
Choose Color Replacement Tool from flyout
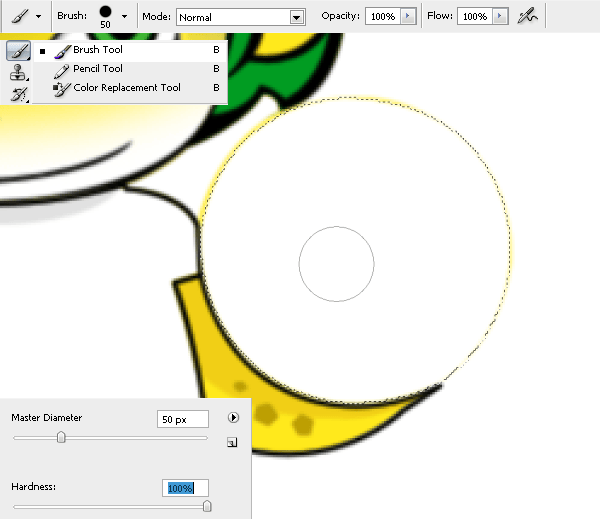tap(126, 88)
